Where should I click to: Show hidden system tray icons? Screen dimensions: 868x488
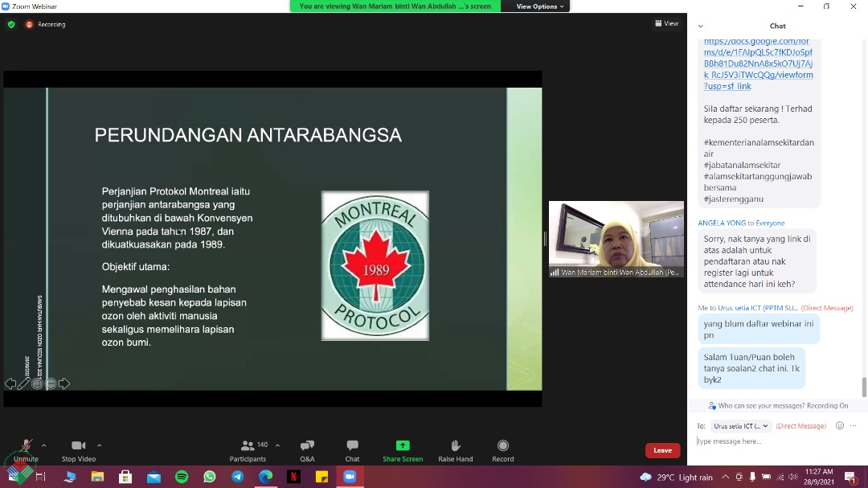(725, 477)
